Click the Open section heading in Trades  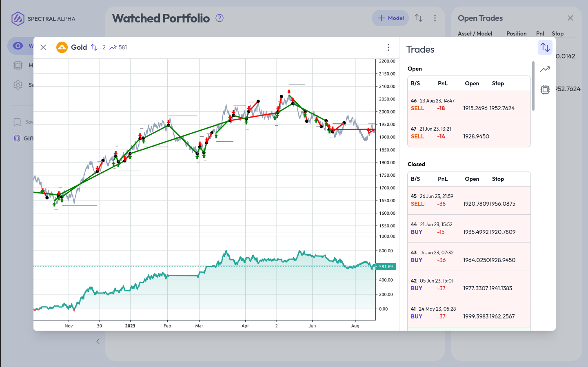coord(415,69)
